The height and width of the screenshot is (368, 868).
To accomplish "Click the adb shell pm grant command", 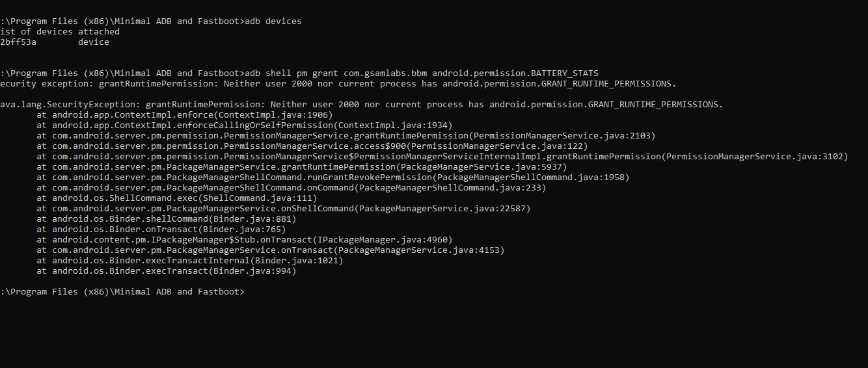I will tap(422, 73).
